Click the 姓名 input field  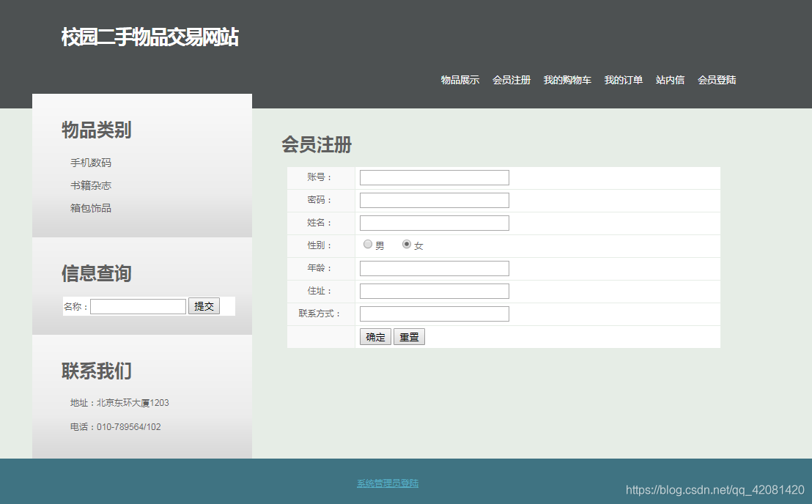(x=433, y=223)
